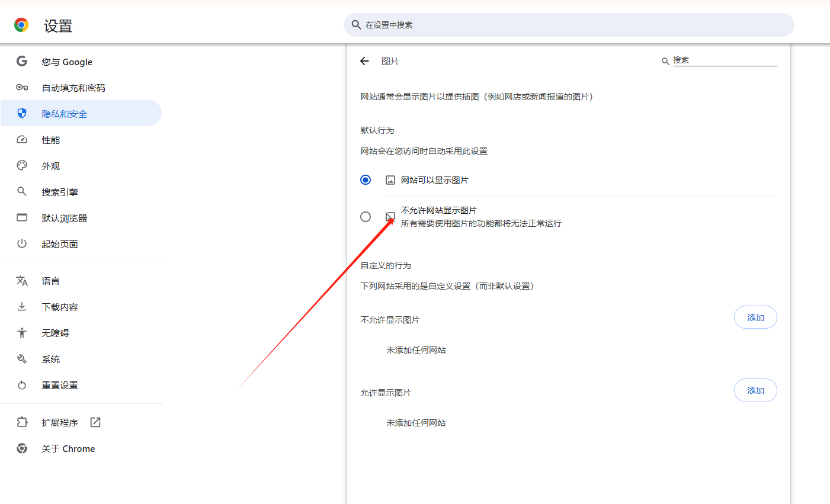Click the language translate icon

tap(22, 281)
